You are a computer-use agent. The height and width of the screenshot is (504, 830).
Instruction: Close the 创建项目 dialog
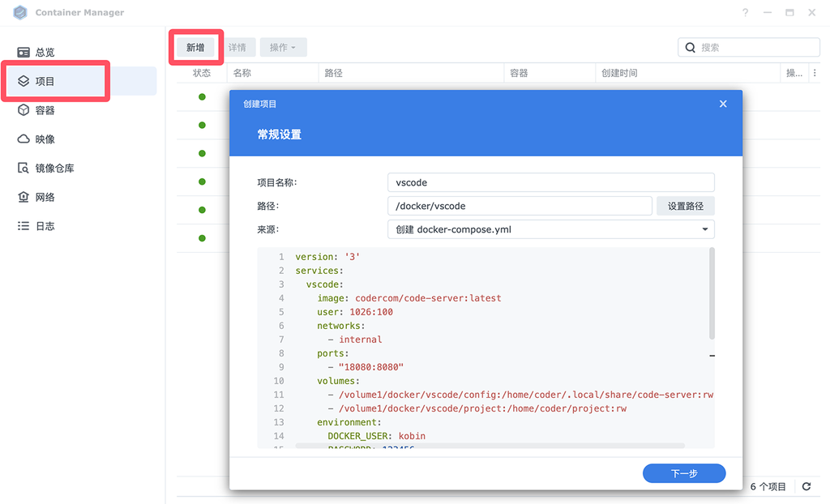pos(722,103)
